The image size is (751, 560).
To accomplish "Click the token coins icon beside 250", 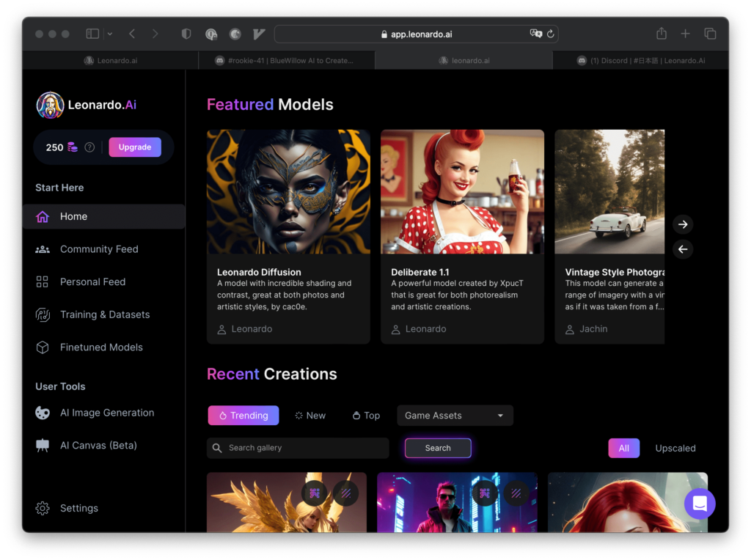I will tap(73, 147).
